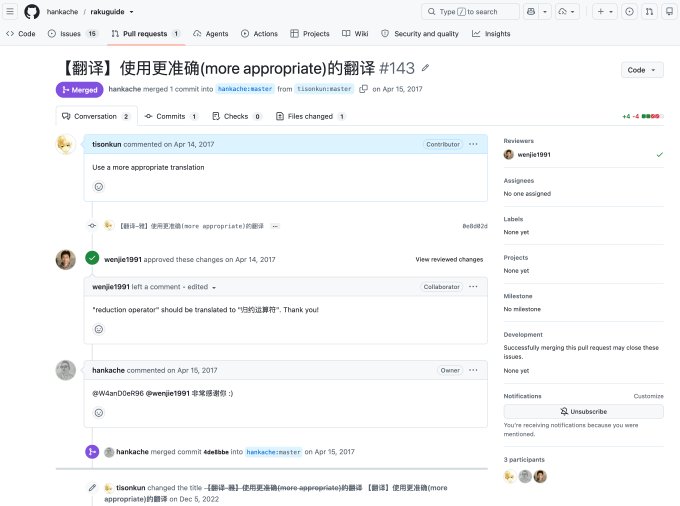Viewport: 680px width, 506px height.
Task: Click View reviewed changes link
Action: tap(449, 259)
